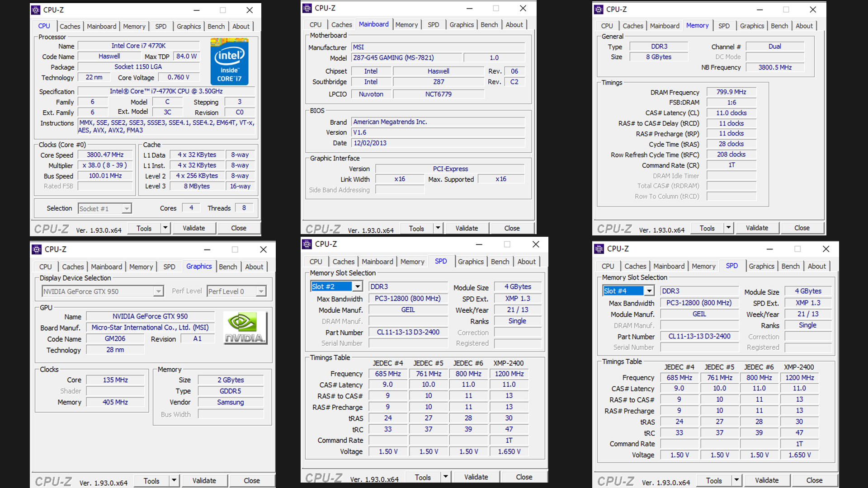Click CPU-Z title icon in Slot #4 window
Screen dimensions: 868x488
click(x=599, y=249)
